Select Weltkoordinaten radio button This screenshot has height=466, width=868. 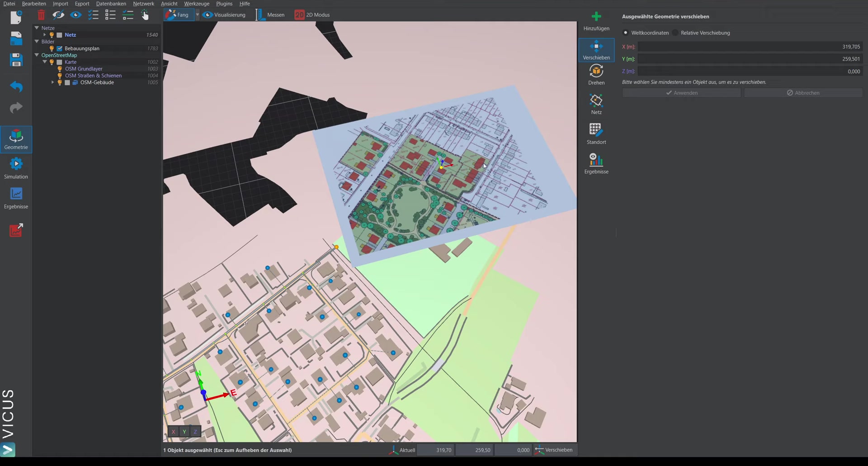click(626, 33)
